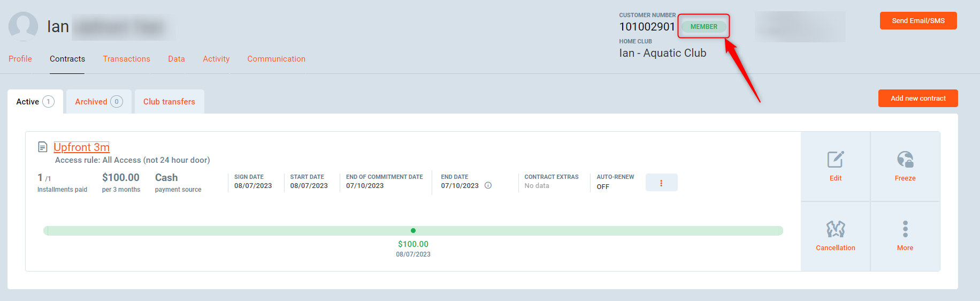Viewport: 980px width, 301px height.
Task: Select the Communication tab
Action: coord(276,59)
